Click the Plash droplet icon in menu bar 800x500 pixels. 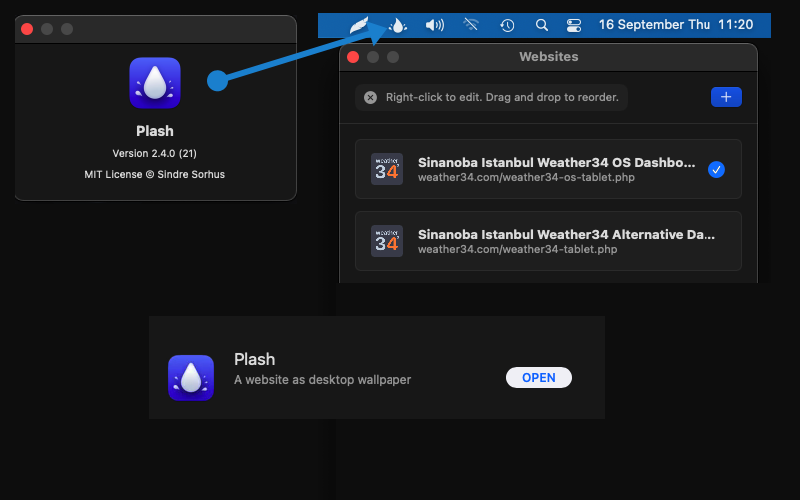(398, 25)
